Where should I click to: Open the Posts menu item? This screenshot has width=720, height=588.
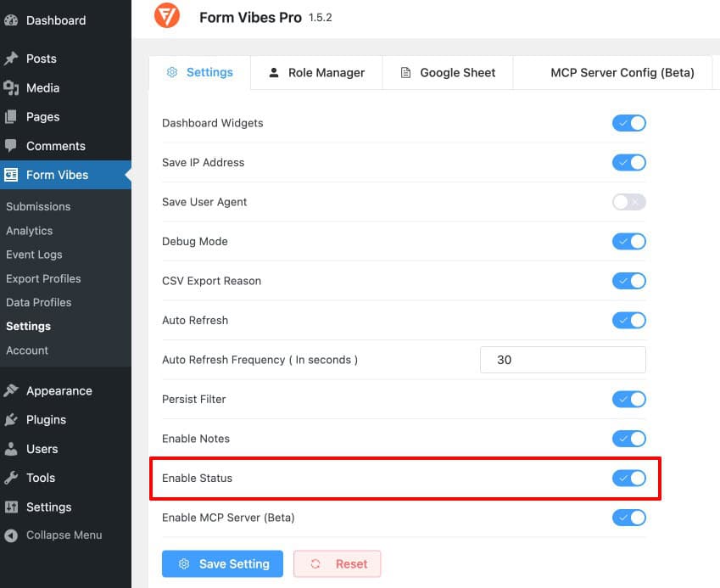coord(65,59)
